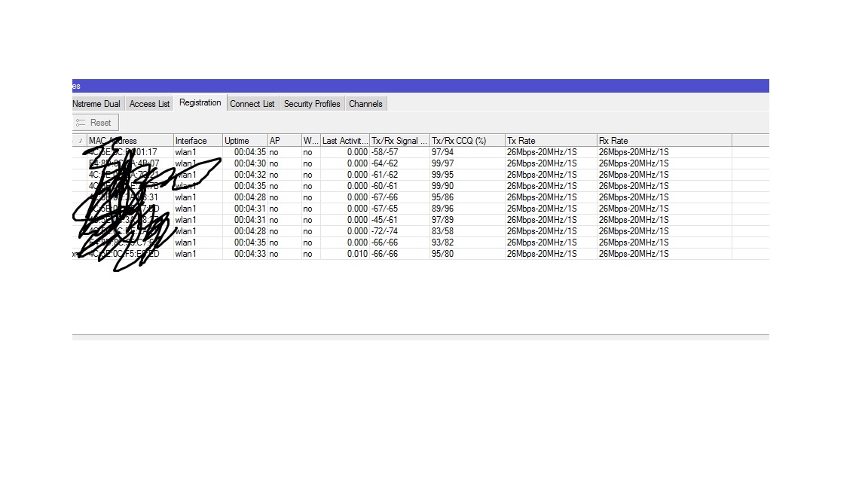Click the Rx Rate column header
This screenshot has width=868, height=488.
click(665, 141)
